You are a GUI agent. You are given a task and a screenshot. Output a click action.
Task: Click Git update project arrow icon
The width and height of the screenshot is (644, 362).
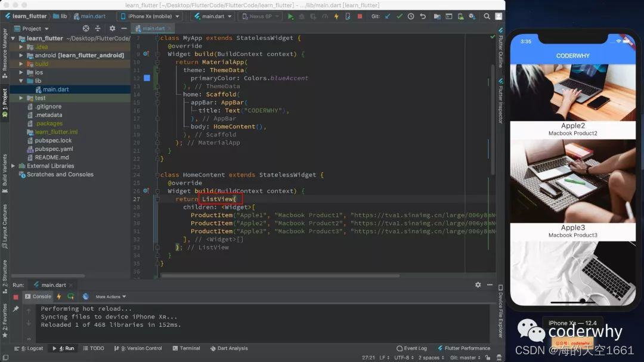pos(388,17)
